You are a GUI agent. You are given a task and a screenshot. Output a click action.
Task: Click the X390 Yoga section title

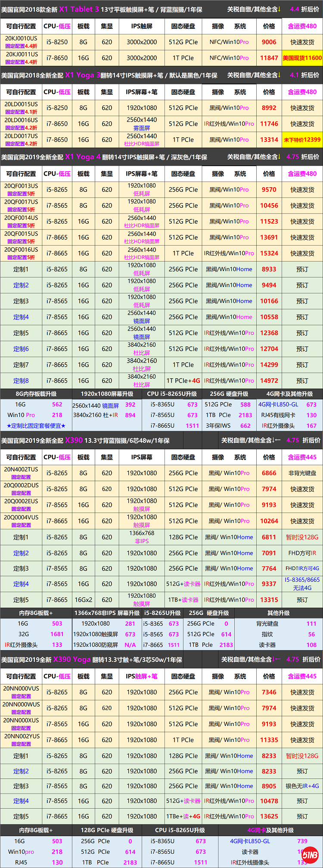click(x=72, y=659)
